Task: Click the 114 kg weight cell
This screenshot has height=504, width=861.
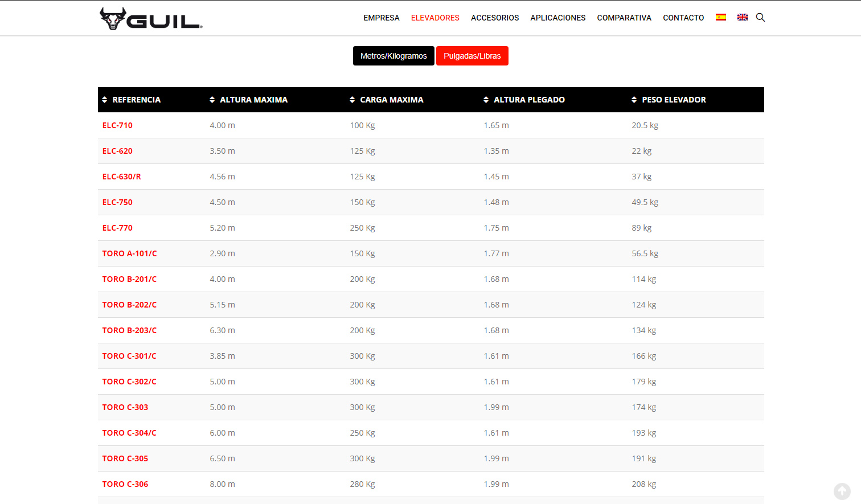Action: coord(644,279)
